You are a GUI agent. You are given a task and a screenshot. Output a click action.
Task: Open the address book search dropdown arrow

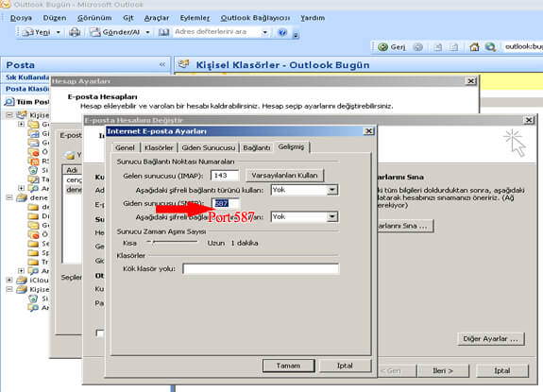(265, 32)
